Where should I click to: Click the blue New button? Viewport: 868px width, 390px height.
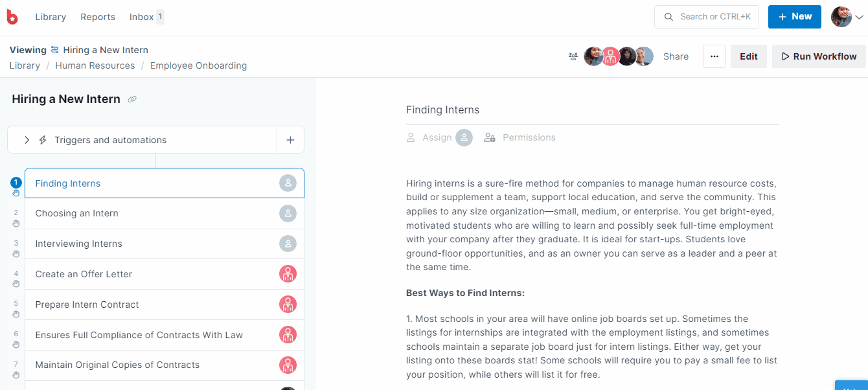(795, 17)
